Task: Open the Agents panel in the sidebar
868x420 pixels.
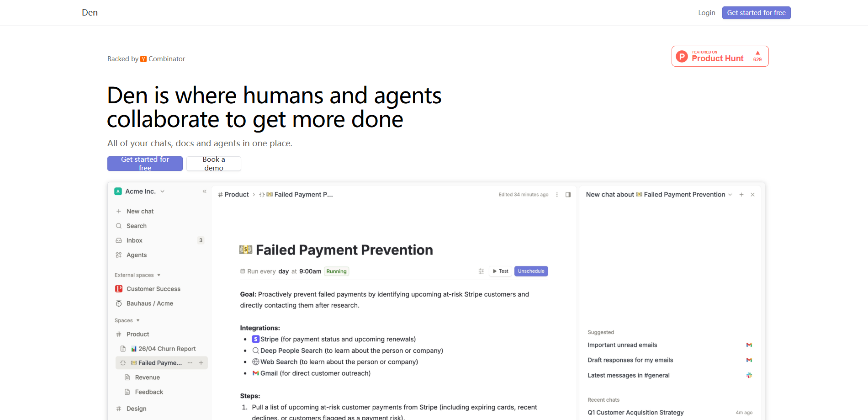Action: (137, 255)
